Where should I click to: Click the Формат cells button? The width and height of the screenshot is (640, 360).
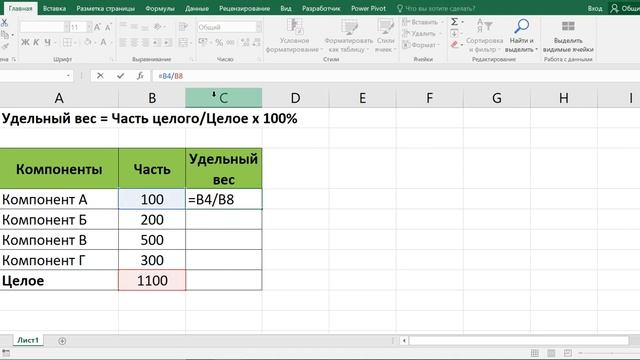pos(420,45)
